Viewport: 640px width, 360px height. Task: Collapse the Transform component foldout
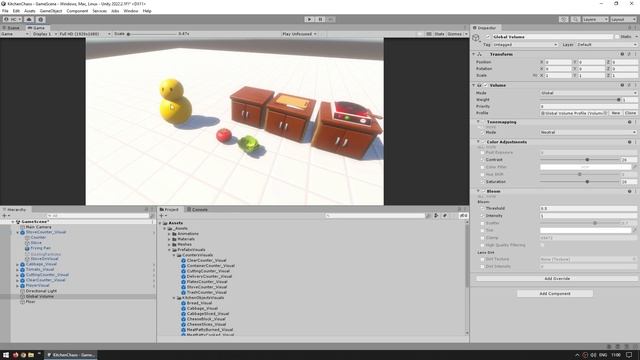[474, 54]
